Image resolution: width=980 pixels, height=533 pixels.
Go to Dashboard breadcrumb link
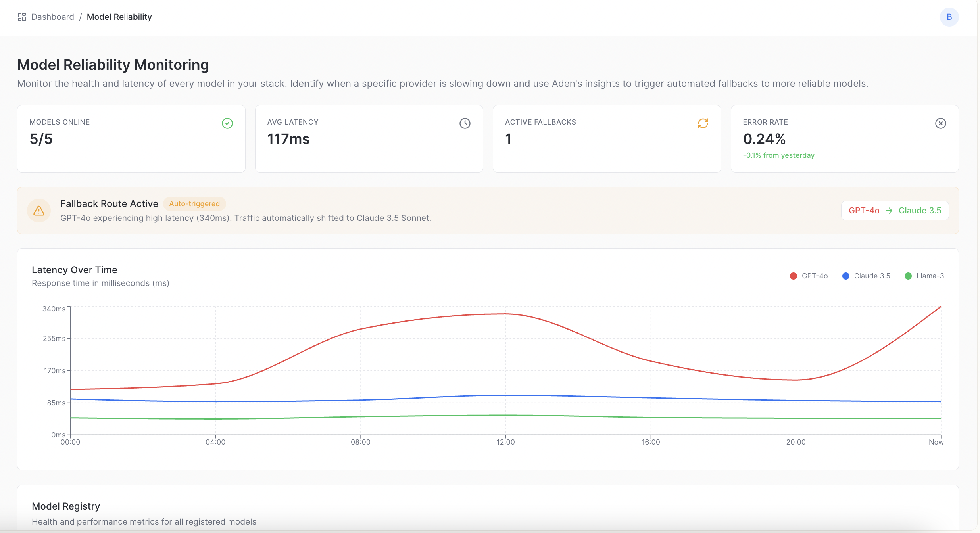(x=53, y=17)
